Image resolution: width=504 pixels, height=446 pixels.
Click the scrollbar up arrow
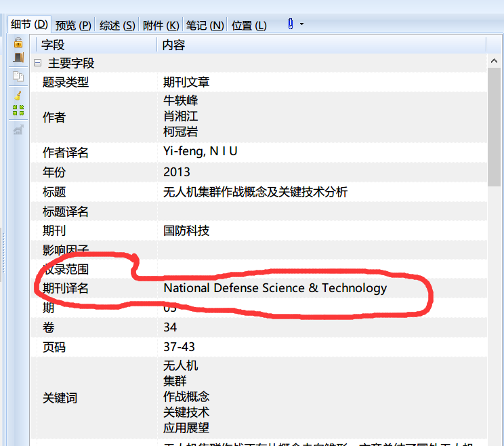pos(495,62)
